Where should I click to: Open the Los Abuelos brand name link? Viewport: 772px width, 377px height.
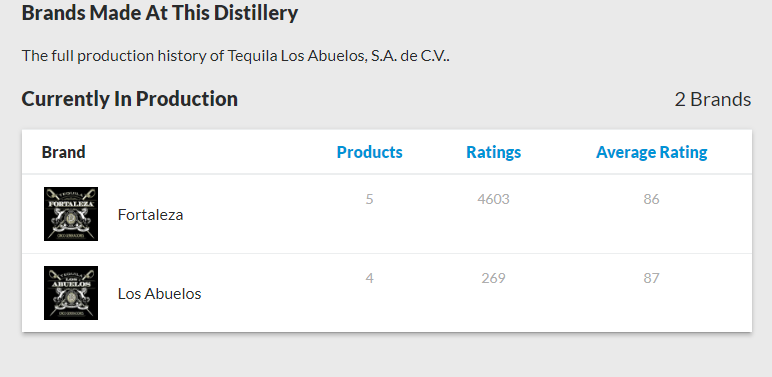tap(160, 293)
